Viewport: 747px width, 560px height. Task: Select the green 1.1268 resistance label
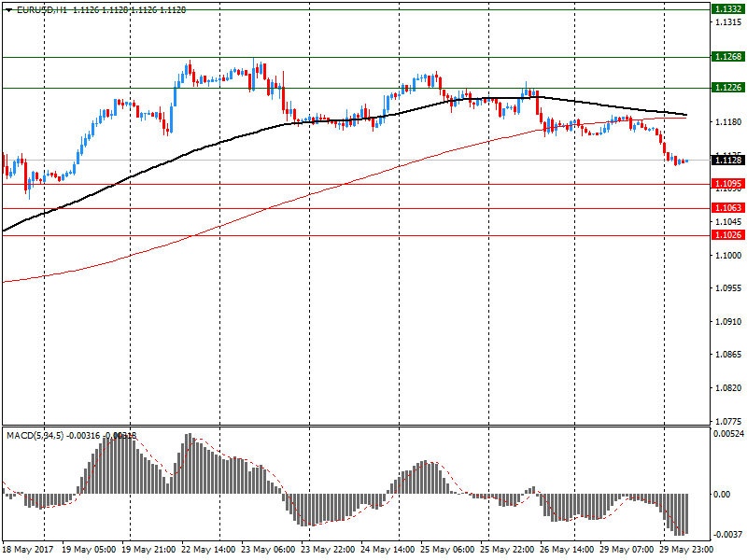click(728, 57)
